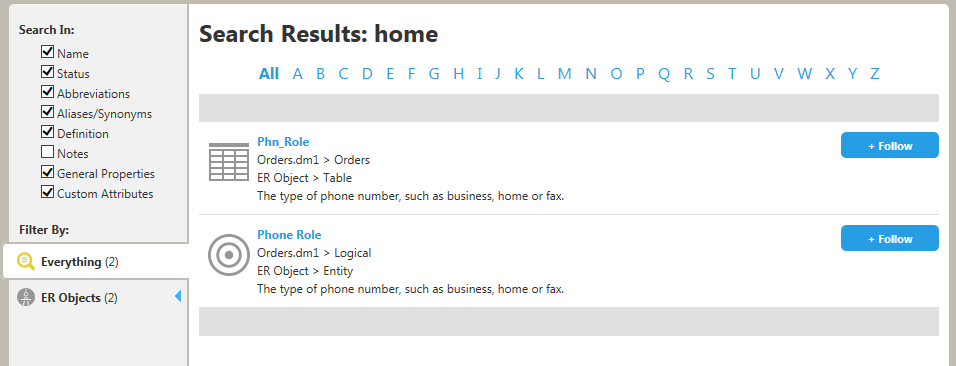956x366 pixels.
Task: Click the table icon beside Phn_Role
Action: [x=229, y=162]
